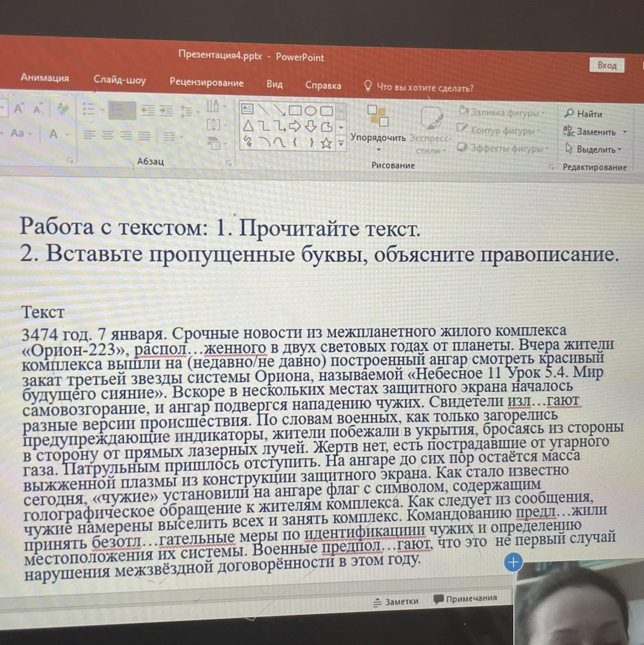The width and height of the screenshot is (644, 645).
Task: Click the Sign in (Вход) button
Action: 606,65
